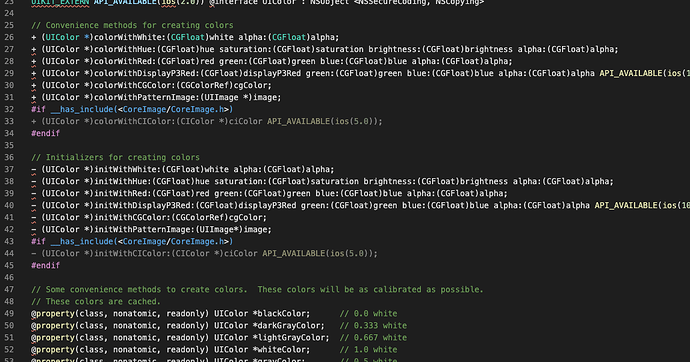Select colorWithRed: on line 28
This screenshot has height=362, width=690.
125,61
